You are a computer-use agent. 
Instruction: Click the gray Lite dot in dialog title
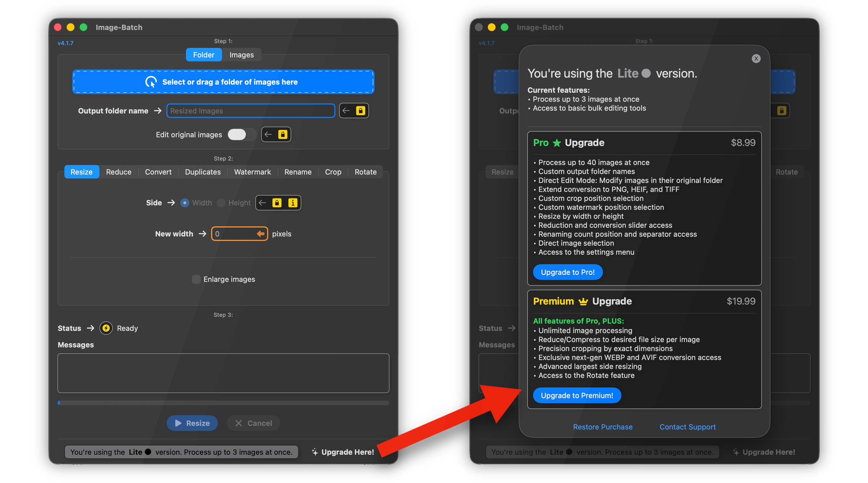point(646,73)
